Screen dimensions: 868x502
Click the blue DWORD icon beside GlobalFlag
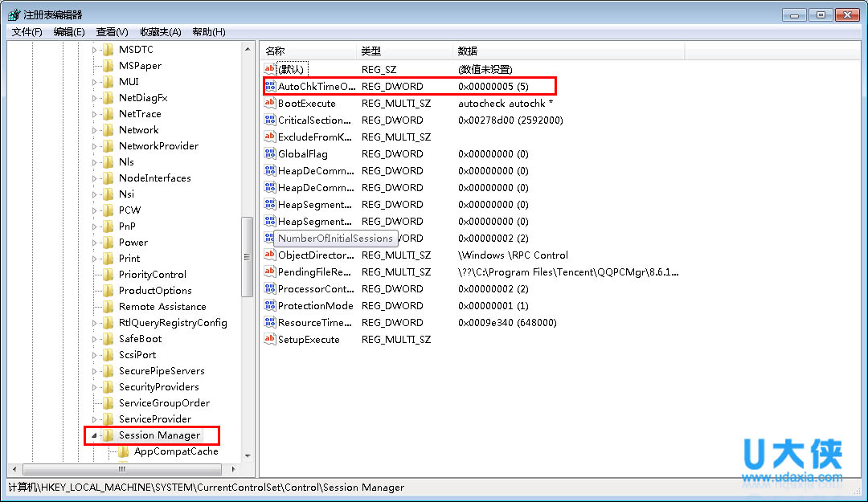pyautogui.click(x=269, y=153)
